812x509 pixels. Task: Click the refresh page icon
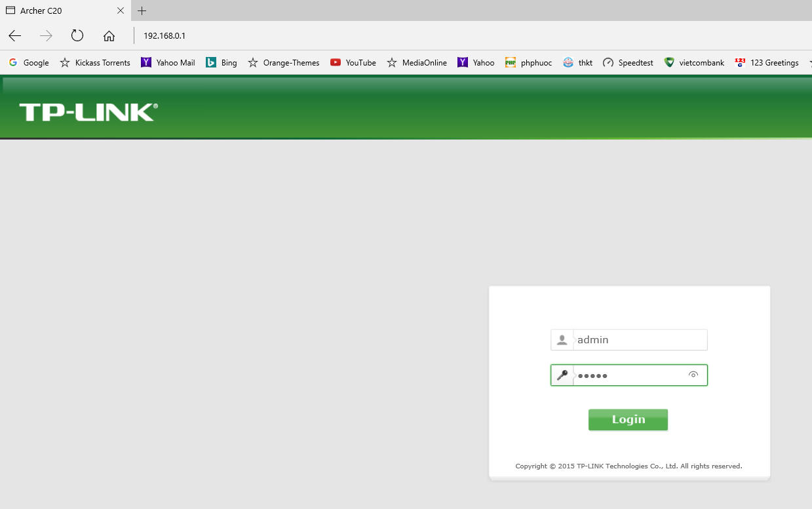click(77, 35)
